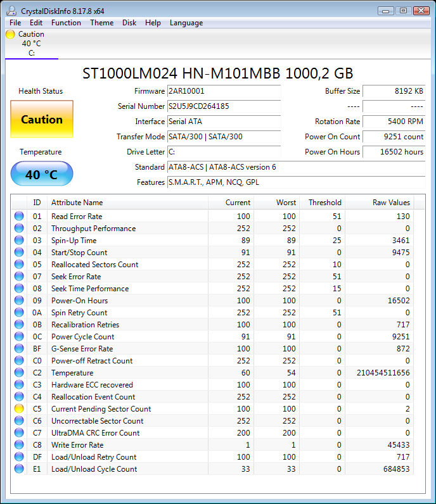This screenshot has width=436, height=504.
Task: Click the blue status icon for Spin Retry Count
Action: pyautogui.click(x=19, y=312)
